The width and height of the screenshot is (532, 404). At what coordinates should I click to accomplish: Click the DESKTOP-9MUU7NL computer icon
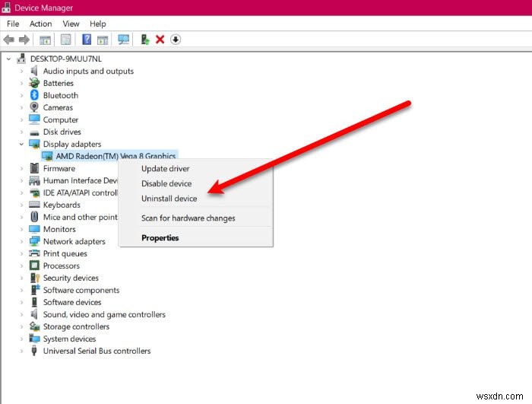[21, 59]
